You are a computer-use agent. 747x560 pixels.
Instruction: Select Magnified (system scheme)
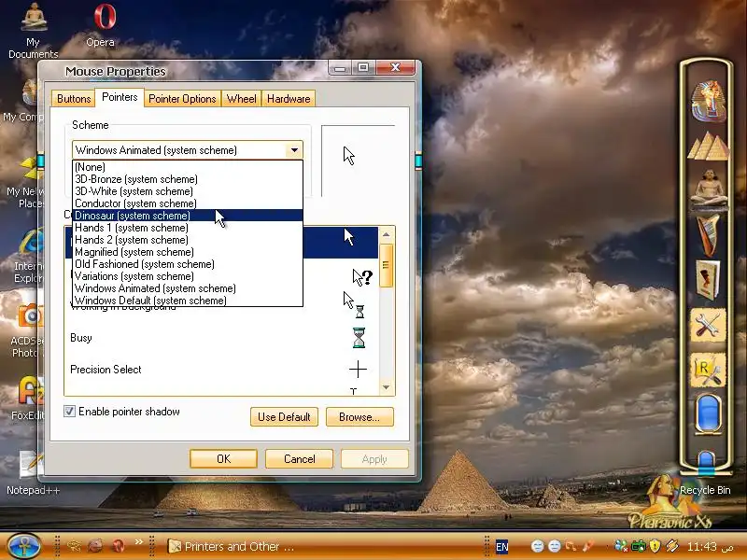tap(188, 252)
